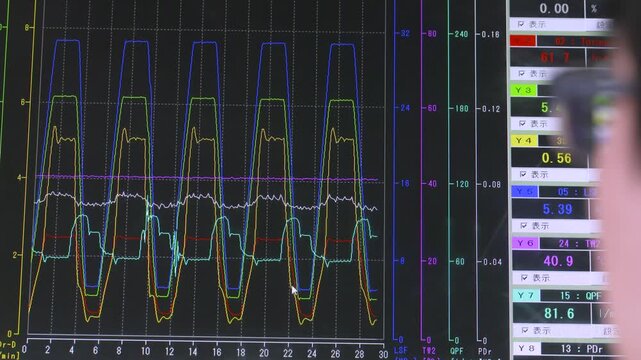
Task: Click the yellow Y4 color swatch
Action: tap(524, 141)
